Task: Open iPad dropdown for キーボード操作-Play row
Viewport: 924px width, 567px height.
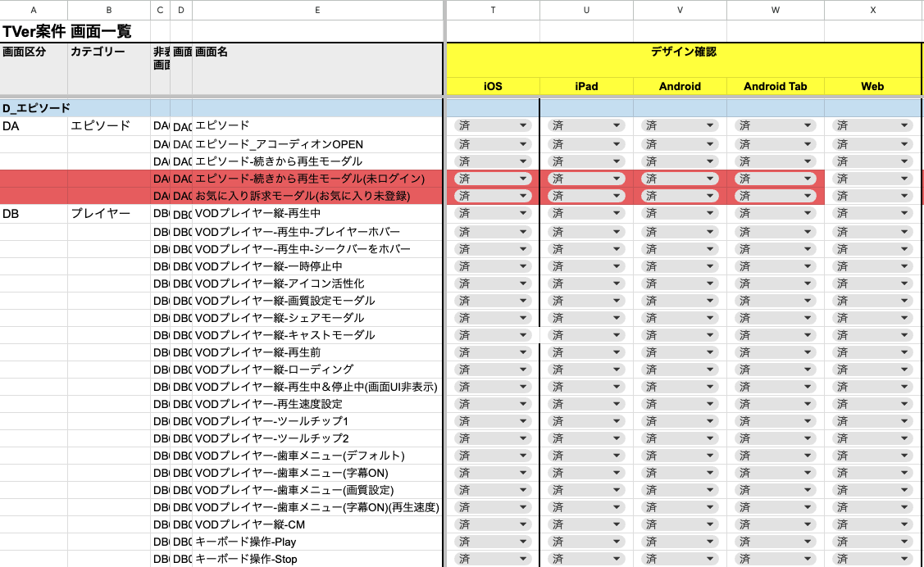Action: click(585, 542)
